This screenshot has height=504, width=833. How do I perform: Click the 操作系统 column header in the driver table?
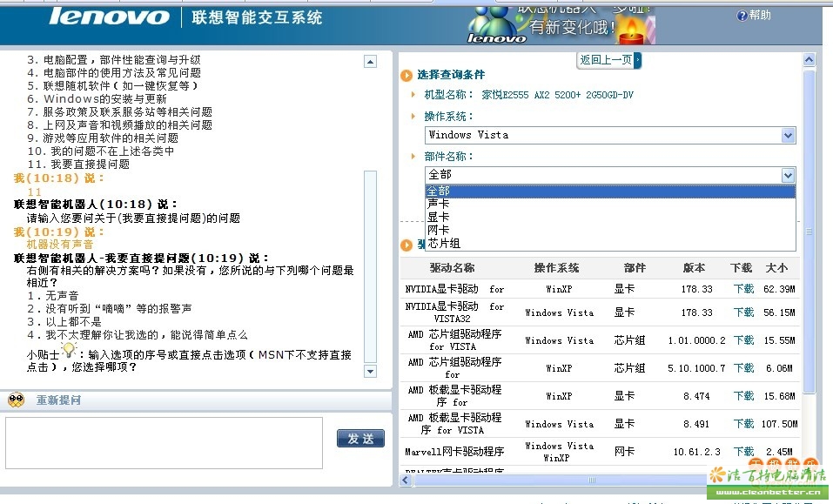click(556, 268)
